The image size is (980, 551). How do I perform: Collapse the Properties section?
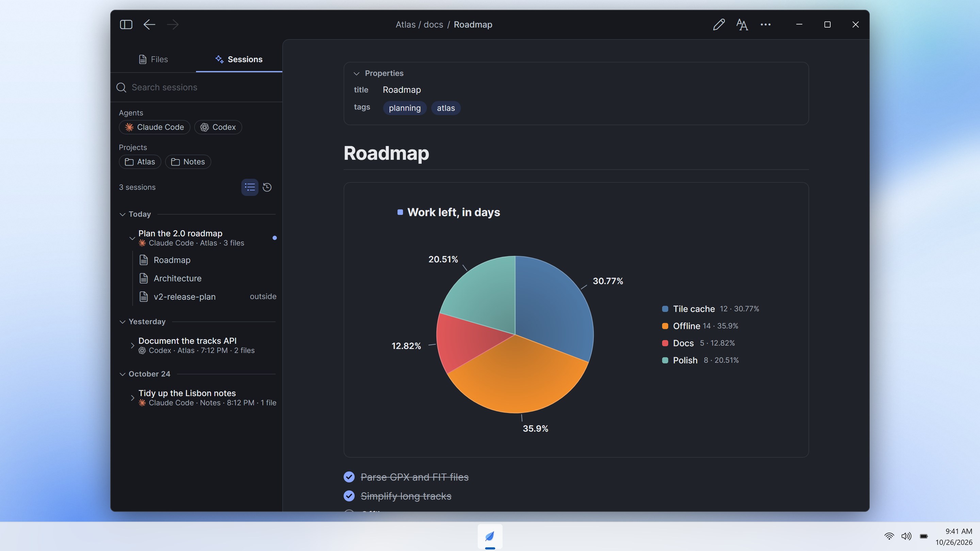pyautogui.click(x=357, y=73)
